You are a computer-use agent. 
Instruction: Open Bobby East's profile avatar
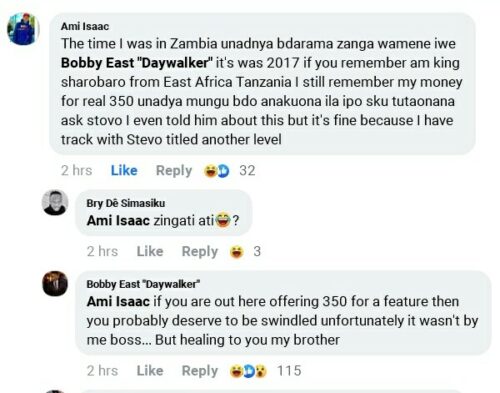[55, 284]
